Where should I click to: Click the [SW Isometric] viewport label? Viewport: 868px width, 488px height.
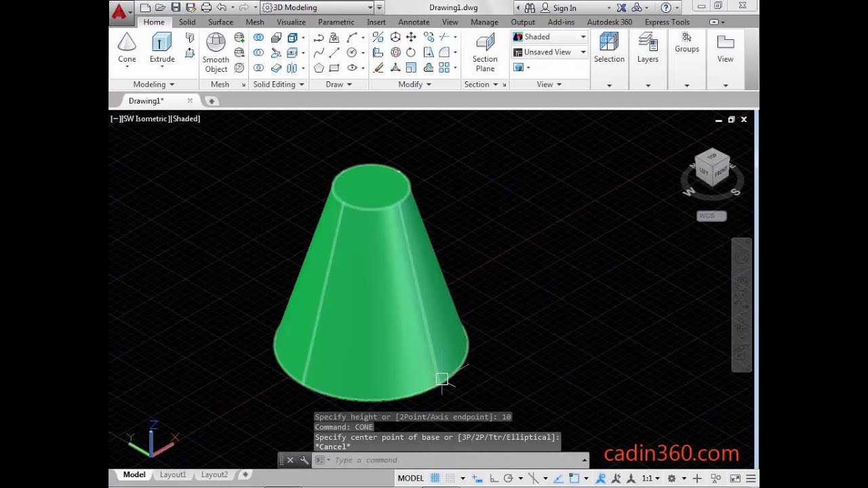pyautogui.click(x=145, y=119)
